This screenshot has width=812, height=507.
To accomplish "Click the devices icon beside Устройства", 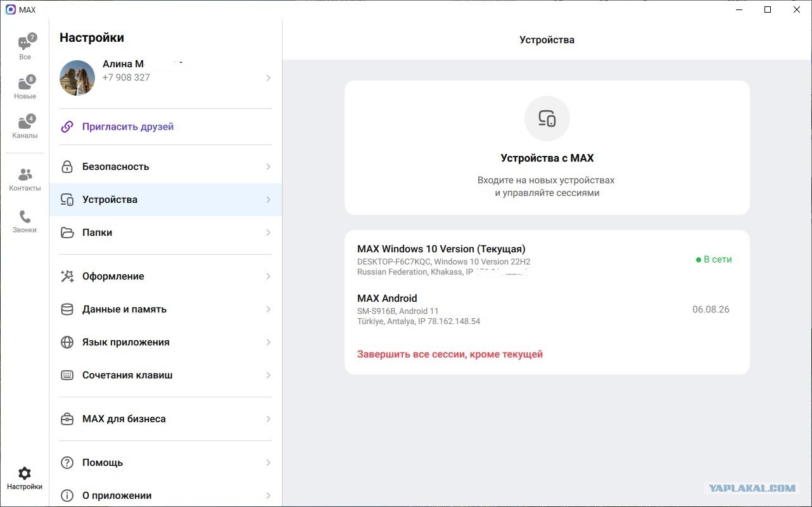I will pos(67,200).
